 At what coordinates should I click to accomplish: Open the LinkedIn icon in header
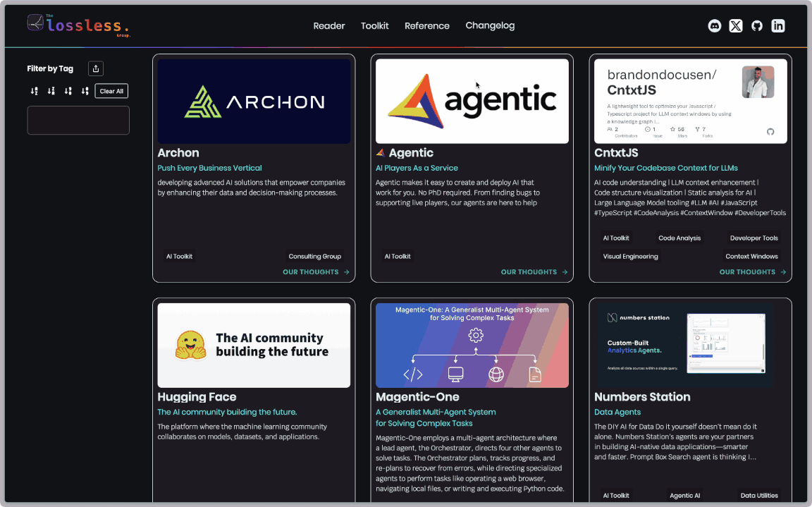pos(778,26)
